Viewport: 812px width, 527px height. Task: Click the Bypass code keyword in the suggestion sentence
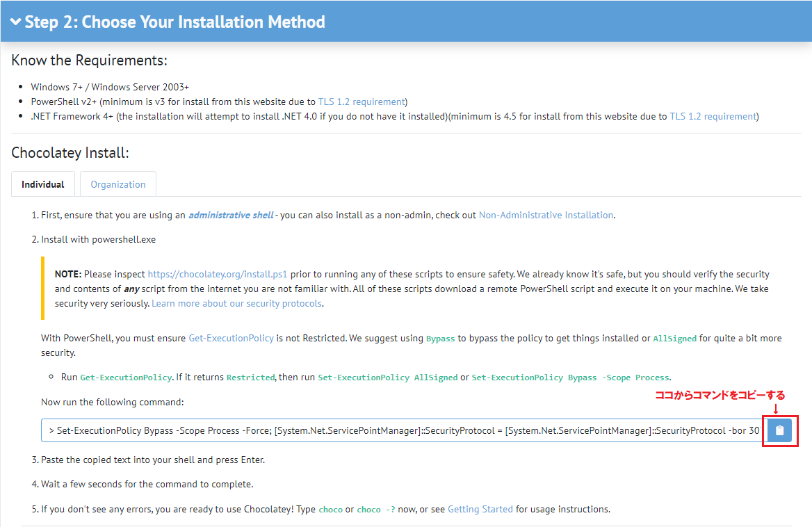tap(440, 339)
